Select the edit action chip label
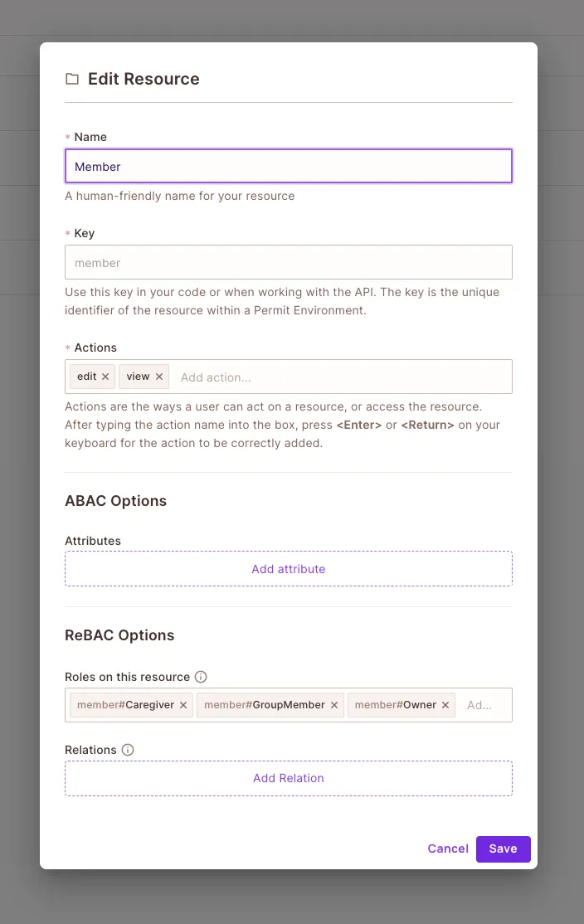 point(86,377)
